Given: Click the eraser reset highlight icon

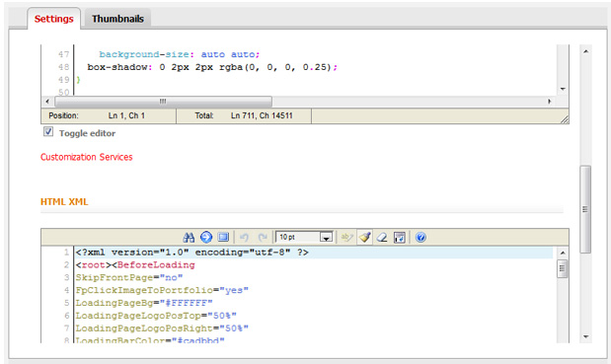Looking at the screenshot, I should (x=382, y=237).
